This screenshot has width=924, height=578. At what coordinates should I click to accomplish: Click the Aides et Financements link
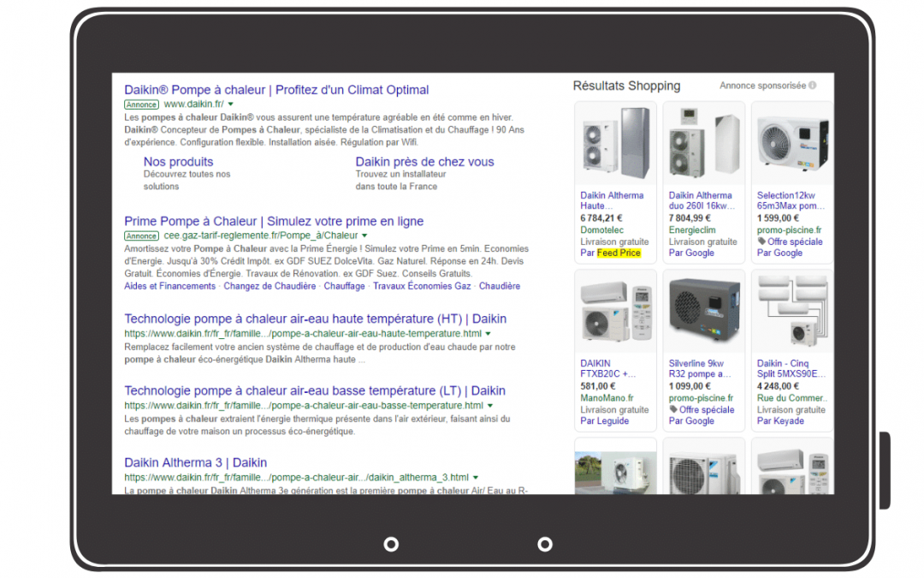click(x=169, y=286)
